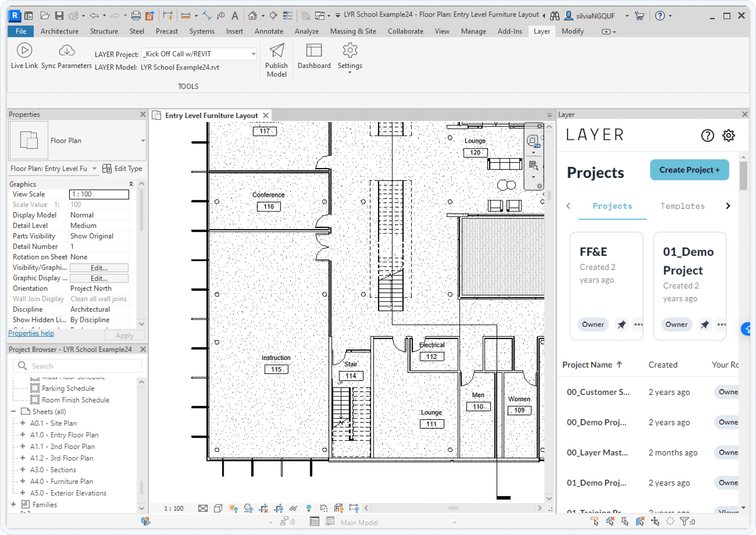Toggle Thin Lines in the Quick Access Toolbar
Image resolution: width=756 pixels, height=535 pixels.
pos(288,16)
